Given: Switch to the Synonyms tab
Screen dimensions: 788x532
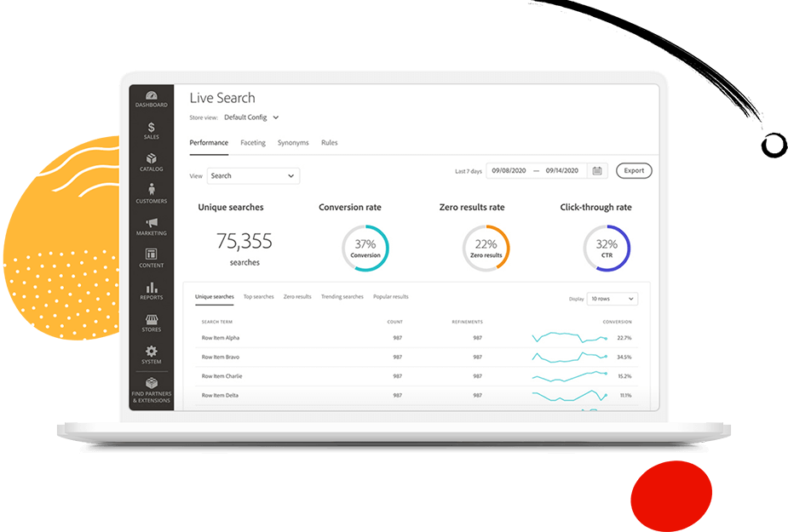Looking at the screenshot, I should (293, 143).
